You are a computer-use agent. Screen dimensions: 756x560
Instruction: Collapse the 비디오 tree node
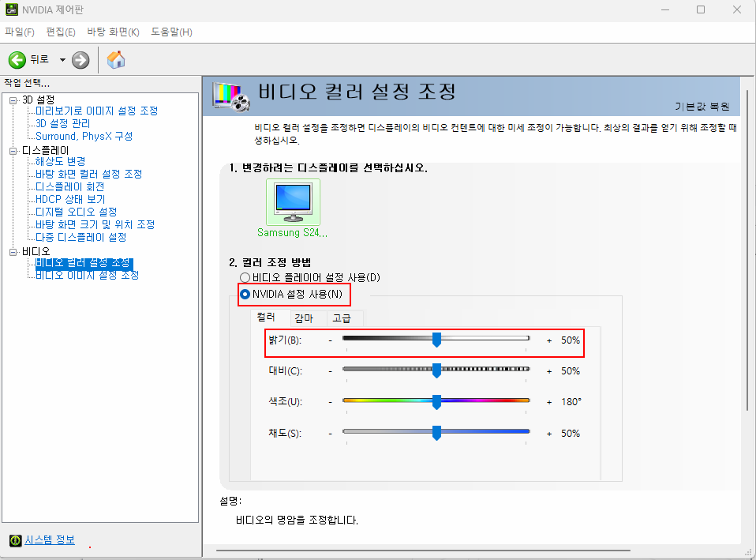[x=13, y=251]
